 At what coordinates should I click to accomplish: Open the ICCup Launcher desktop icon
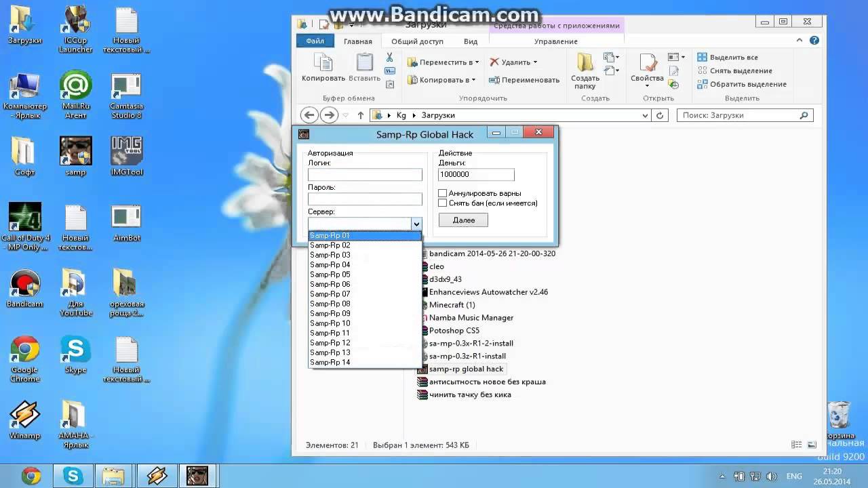point(75,30)
